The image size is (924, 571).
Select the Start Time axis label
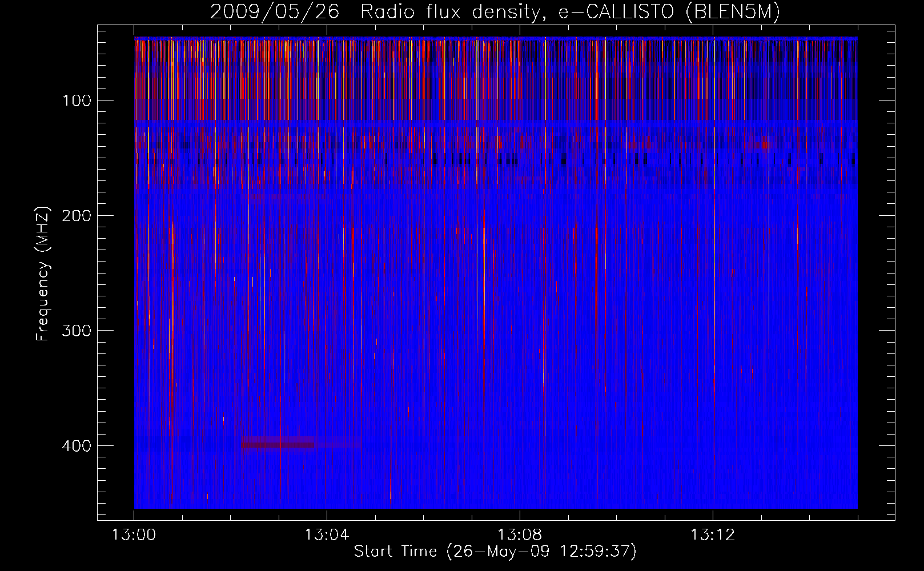point(495,552)
